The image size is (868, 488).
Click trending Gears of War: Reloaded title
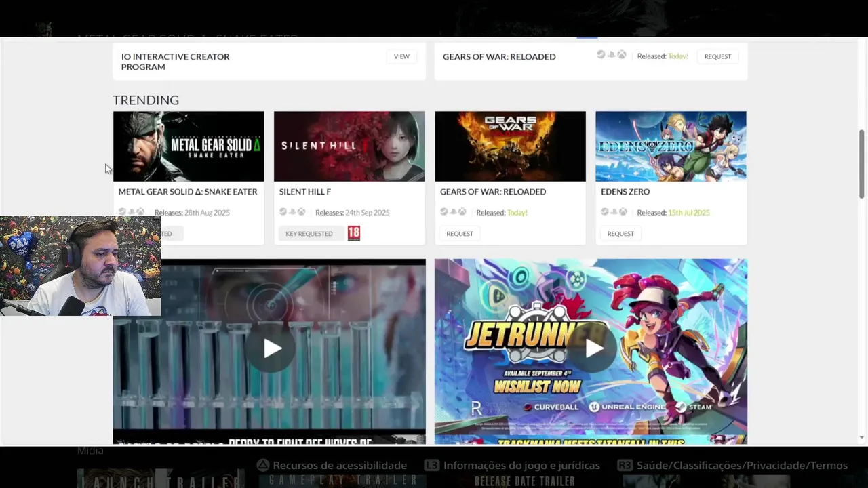pos(493,192)
